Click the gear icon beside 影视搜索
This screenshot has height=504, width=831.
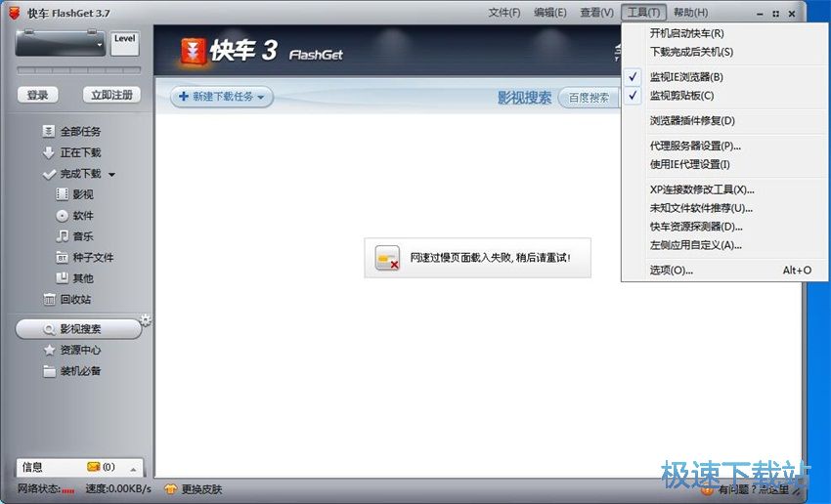click(146, 319)
